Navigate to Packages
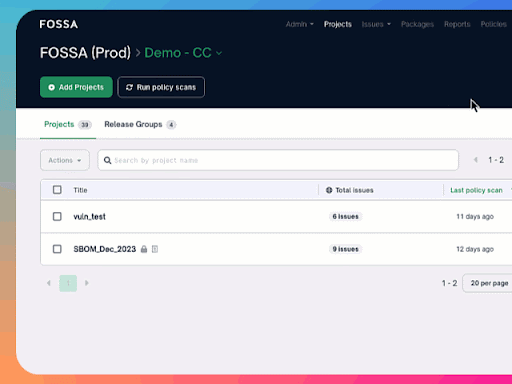The width and height of the screenshot is (512, 384). (x=417, y=24)
